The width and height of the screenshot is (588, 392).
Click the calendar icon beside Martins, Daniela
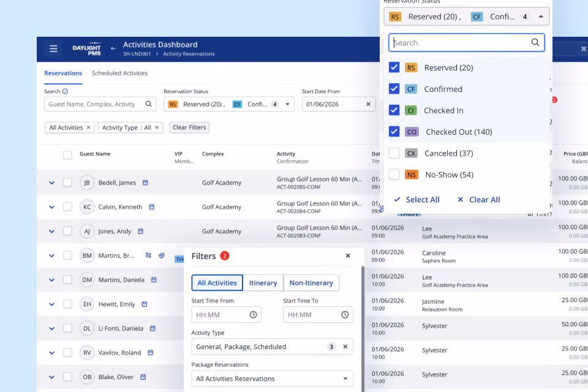[154, 280]
